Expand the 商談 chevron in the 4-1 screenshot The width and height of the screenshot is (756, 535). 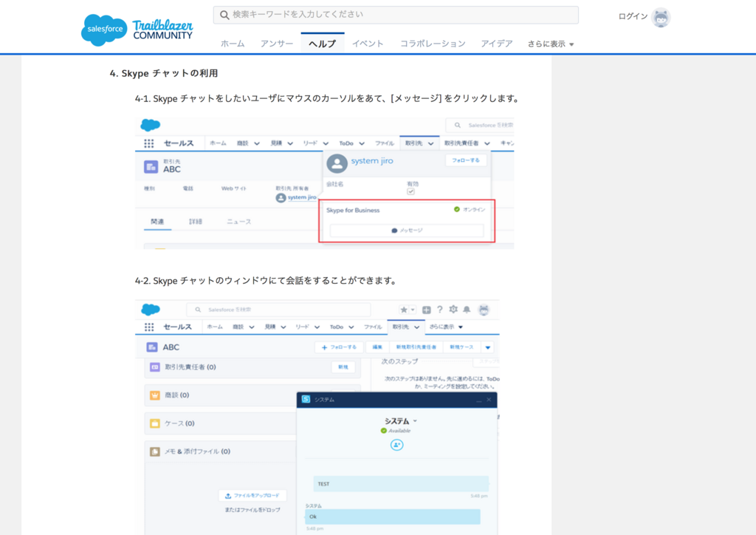(x=257, y=143)
